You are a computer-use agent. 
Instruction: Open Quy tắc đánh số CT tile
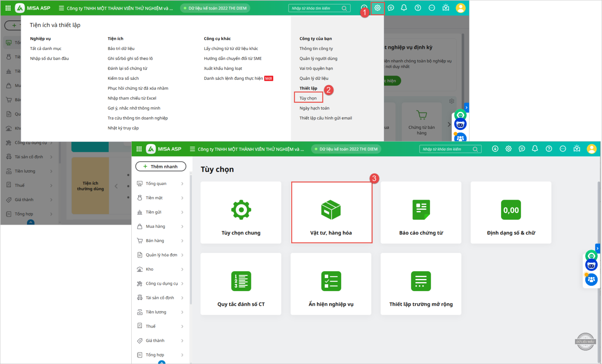(x=241, y=284)
